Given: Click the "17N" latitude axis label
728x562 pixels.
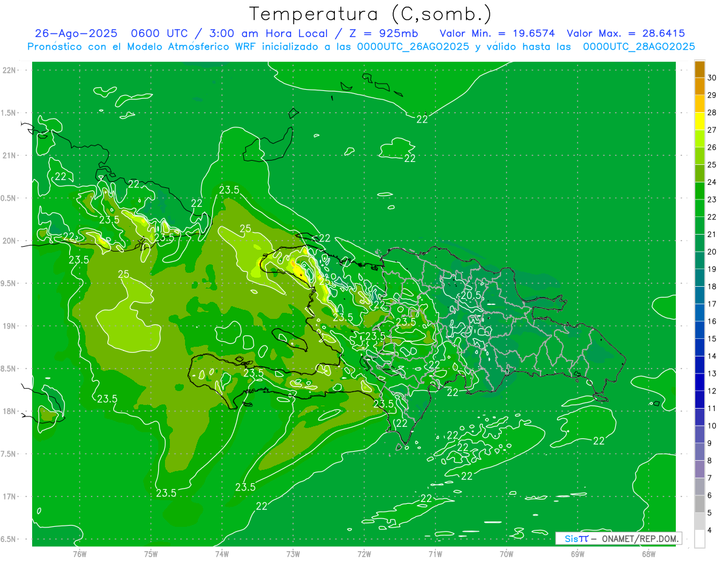Looking at the screenshot, I should [10, 497].
